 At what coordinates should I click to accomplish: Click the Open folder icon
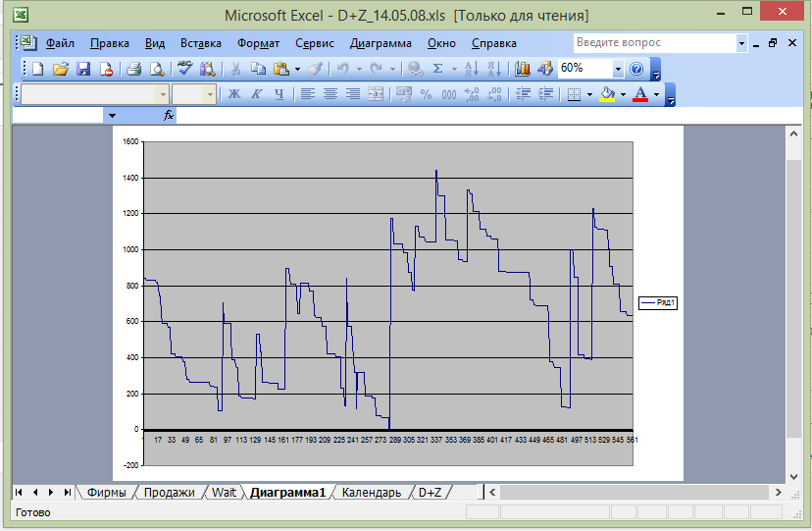[61, 69]
